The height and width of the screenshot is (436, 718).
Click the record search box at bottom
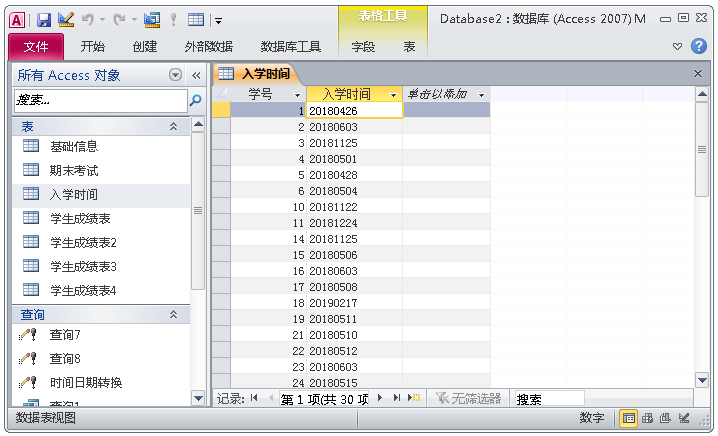click(x=549, y=399)
